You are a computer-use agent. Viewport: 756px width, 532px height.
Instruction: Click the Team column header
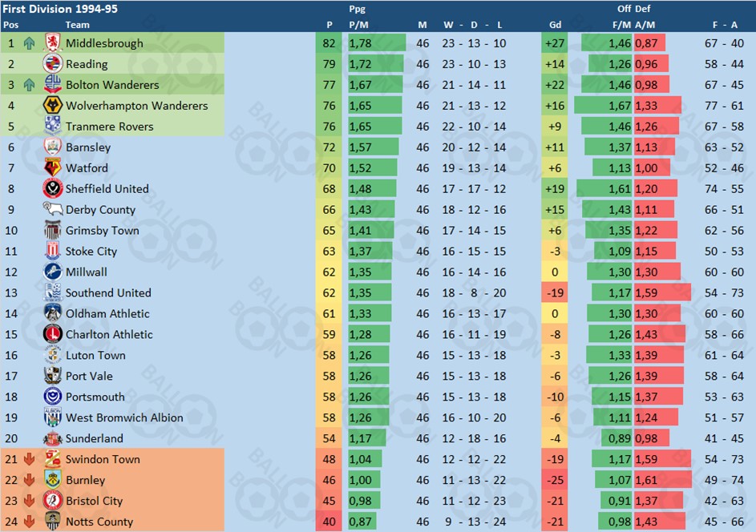pos(77,25)
